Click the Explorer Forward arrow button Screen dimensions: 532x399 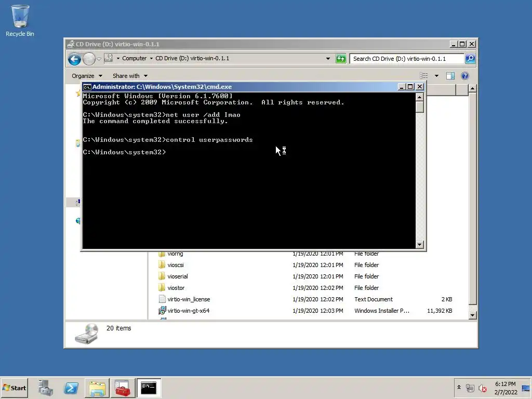pos(89,59)
